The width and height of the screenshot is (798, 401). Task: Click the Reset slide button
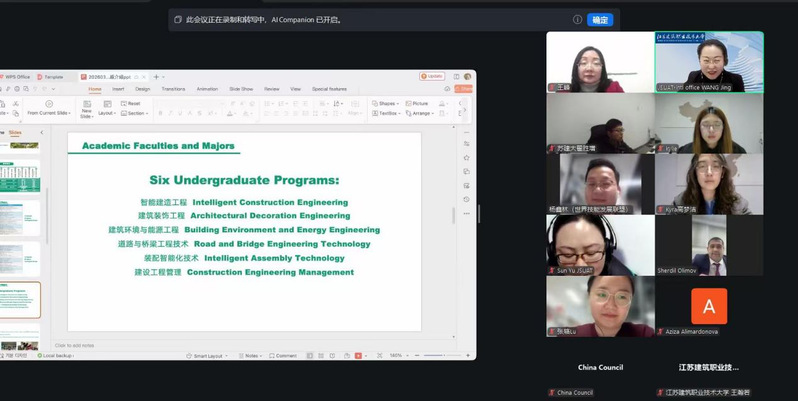[130, 103]
